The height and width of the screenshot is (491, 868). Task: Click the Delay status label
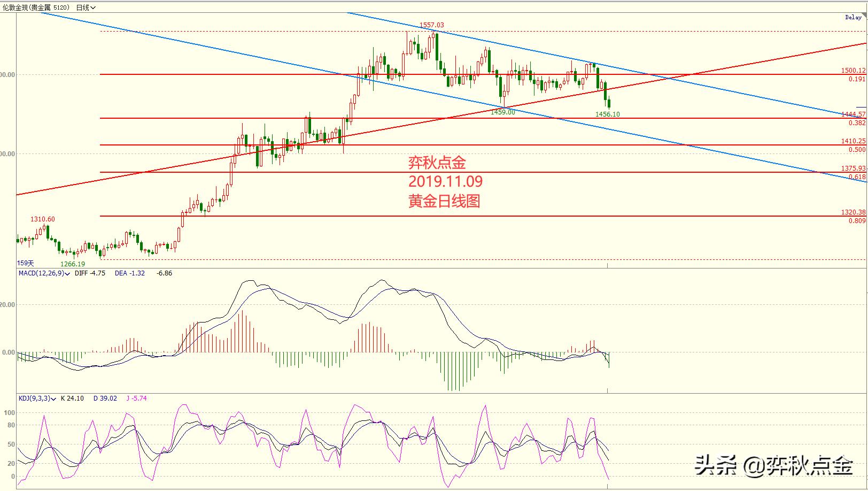click(x=853, y=18)
